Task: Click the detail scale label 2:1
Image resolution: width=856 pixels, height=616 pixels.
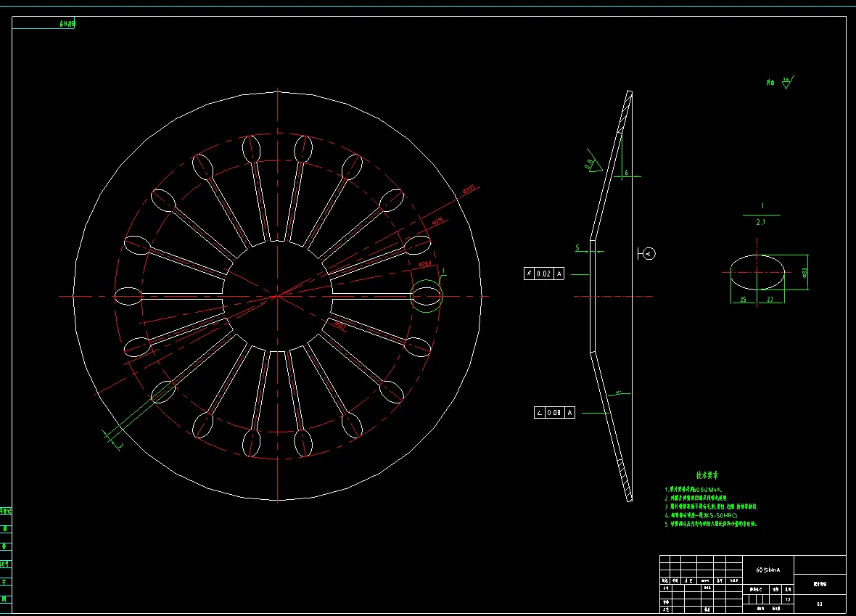Action: click(761, 222)
